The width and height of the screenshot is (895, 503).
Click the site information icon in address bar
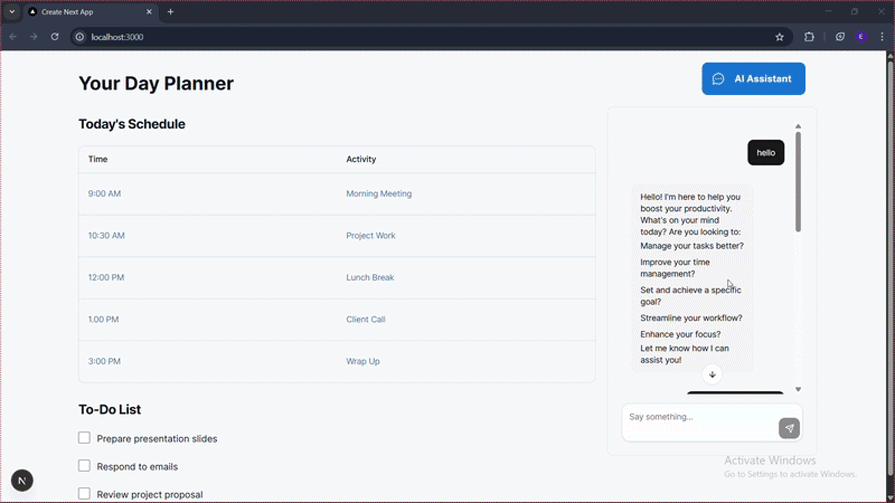(80, 37)
